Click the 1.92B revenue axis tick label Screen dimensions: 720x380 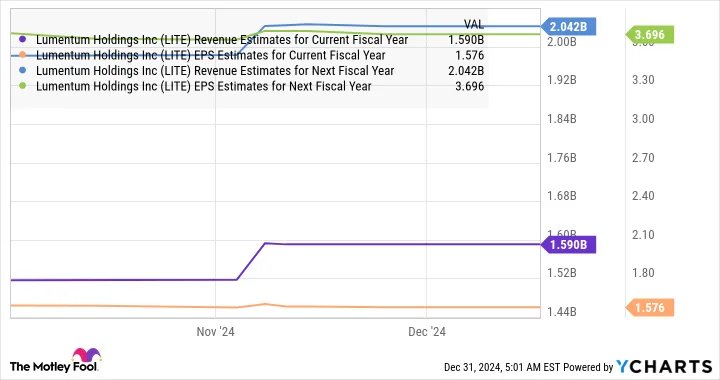click(562, 80)
